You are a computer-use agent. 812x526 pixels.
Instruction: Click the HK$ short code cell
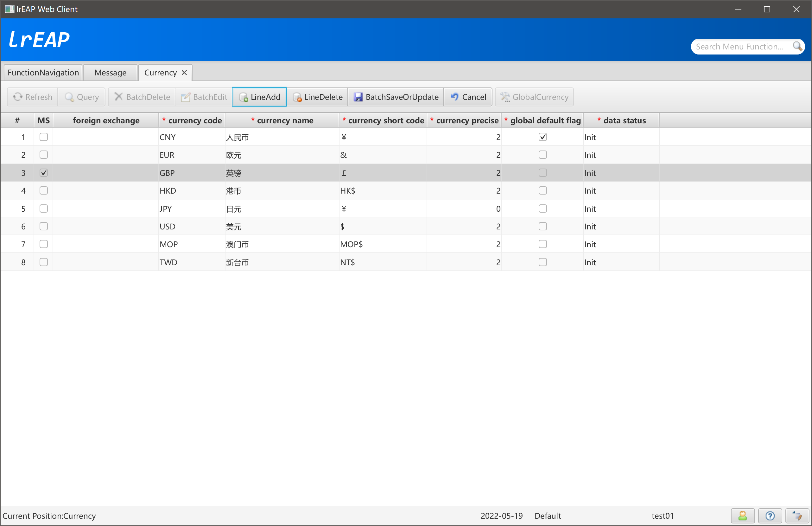[383, 191]
